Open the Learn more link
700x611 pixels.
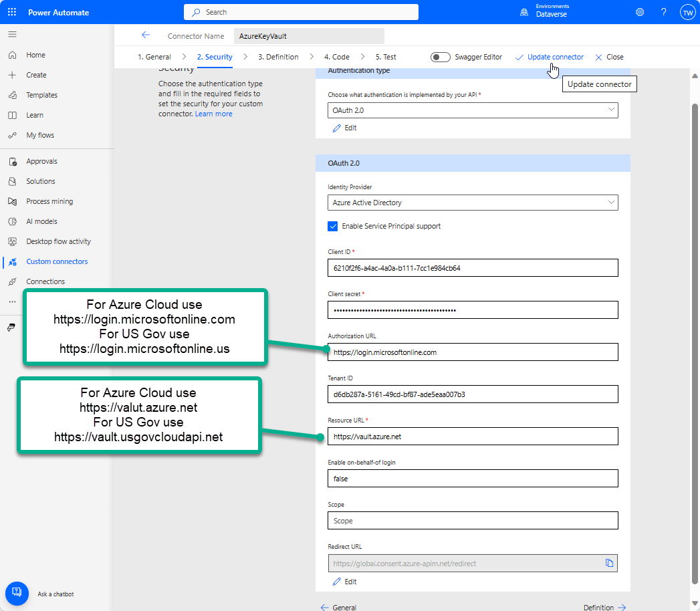pos(213,114)
